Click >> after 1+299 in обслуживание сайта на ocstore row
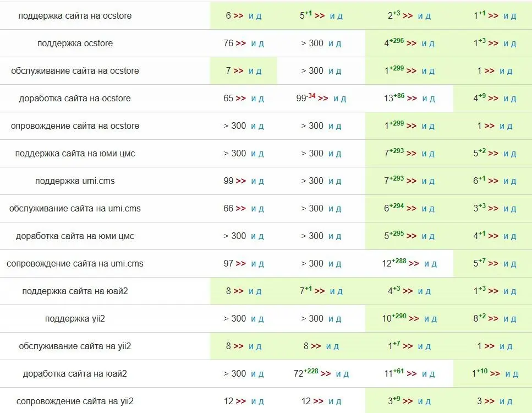The image size is (532, 413). (412, 71)
